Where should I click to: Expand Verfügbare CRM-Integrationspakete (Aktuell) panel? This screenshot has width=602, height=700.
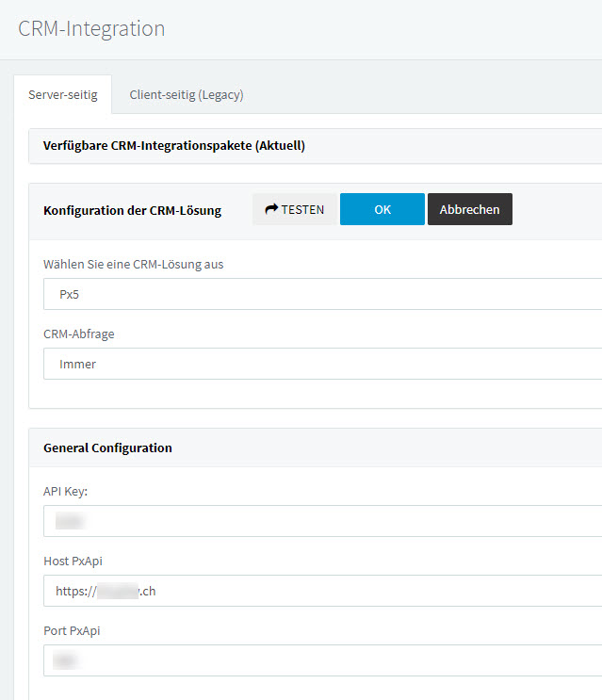[x=174, y=146]
